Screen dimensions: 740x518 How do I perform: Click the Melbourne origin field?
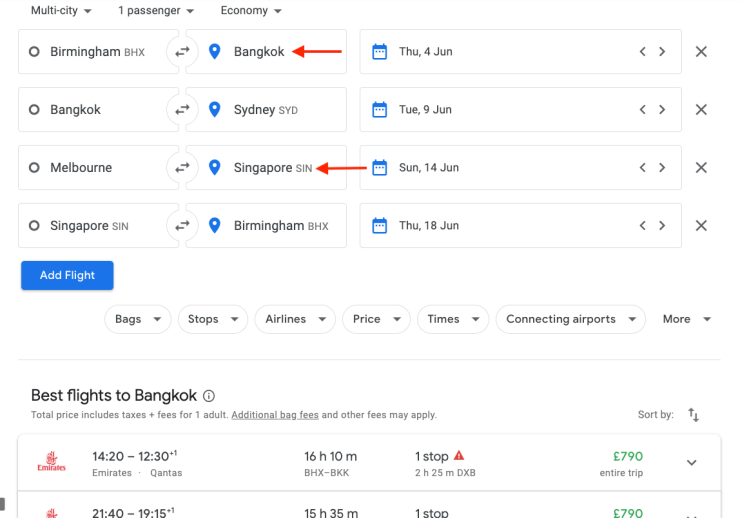[95, 168]
